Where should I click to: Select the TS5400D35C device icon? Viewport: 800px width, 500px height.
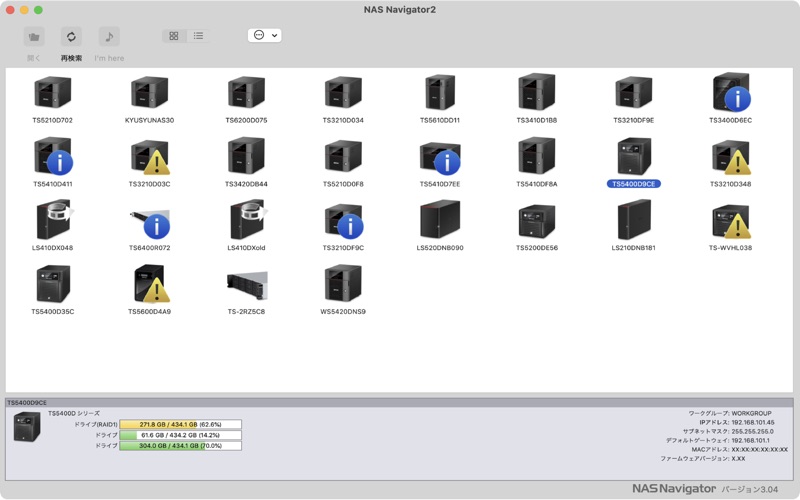tap(53, 284)
